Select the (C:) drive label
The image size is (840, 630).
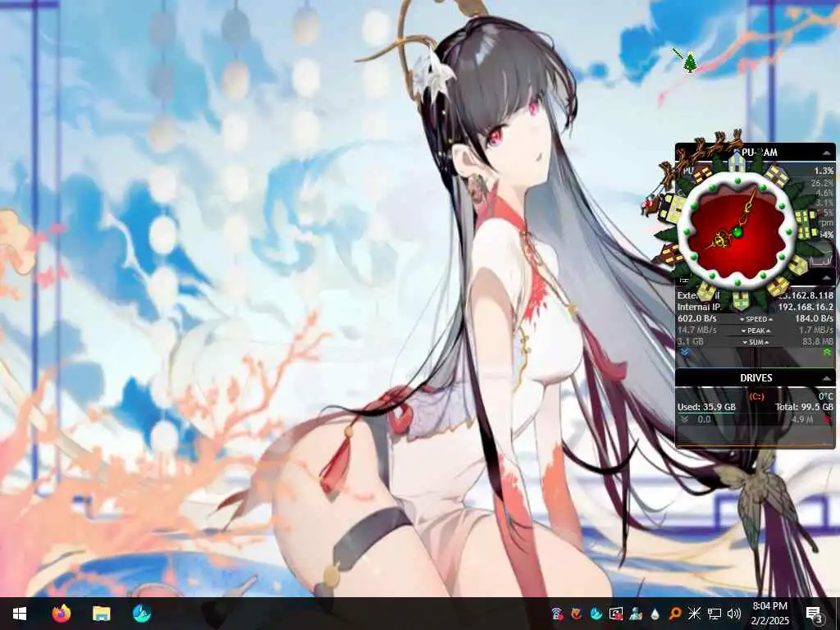click(756, 396)
